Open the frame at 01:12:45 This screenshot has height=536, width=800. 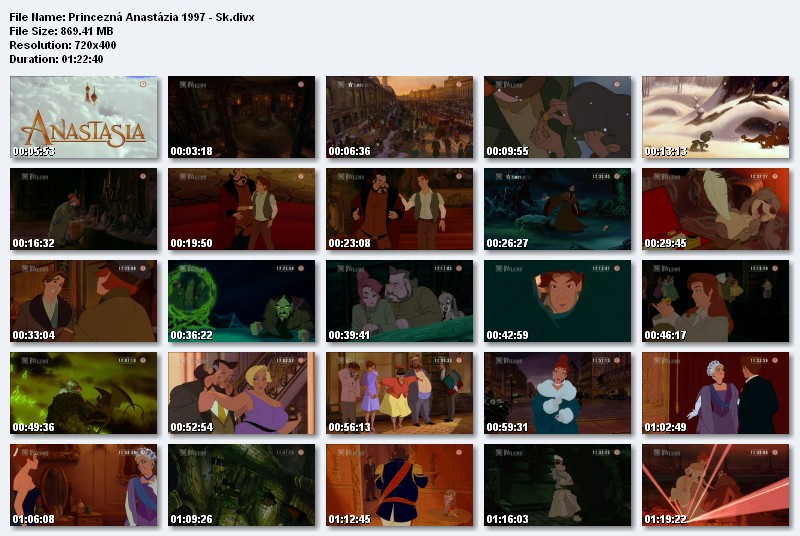pyautogui.click(x=399, y=485)
